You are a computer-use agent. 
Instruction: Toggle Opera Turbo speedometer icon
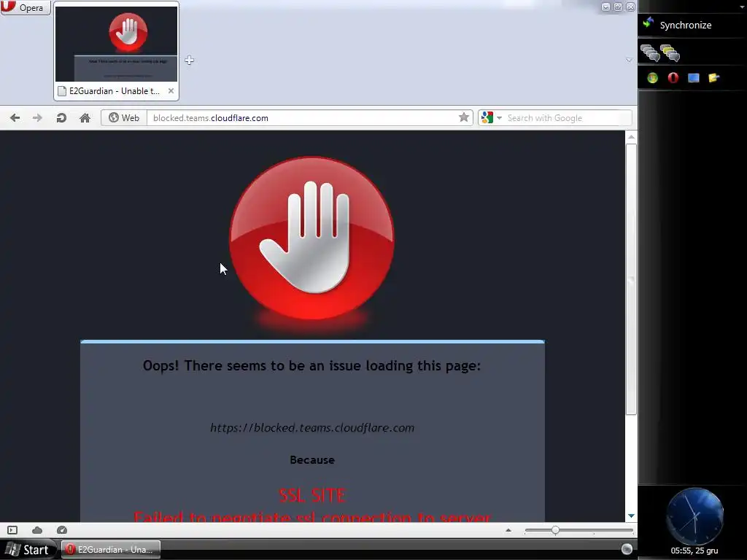62,530
